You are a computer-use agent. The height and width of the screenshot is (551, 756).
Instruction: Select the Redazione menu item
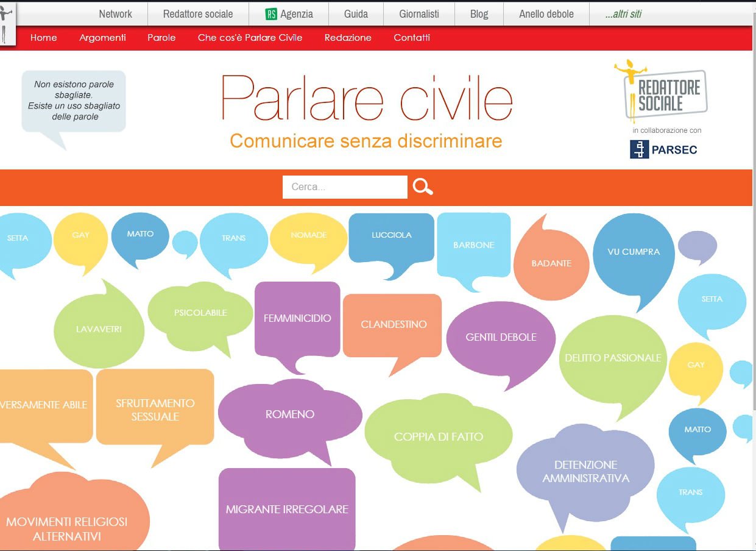click(x=348, y=38)
